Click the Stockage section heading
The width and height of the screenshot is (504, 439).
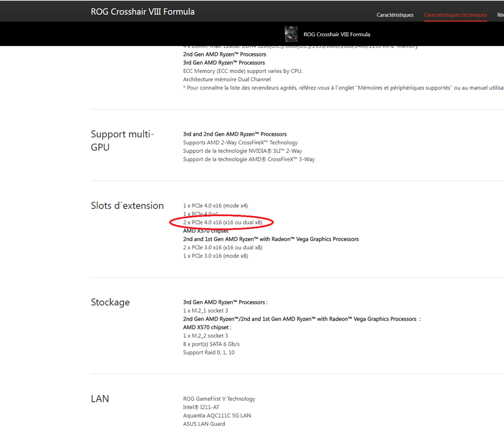110,302
